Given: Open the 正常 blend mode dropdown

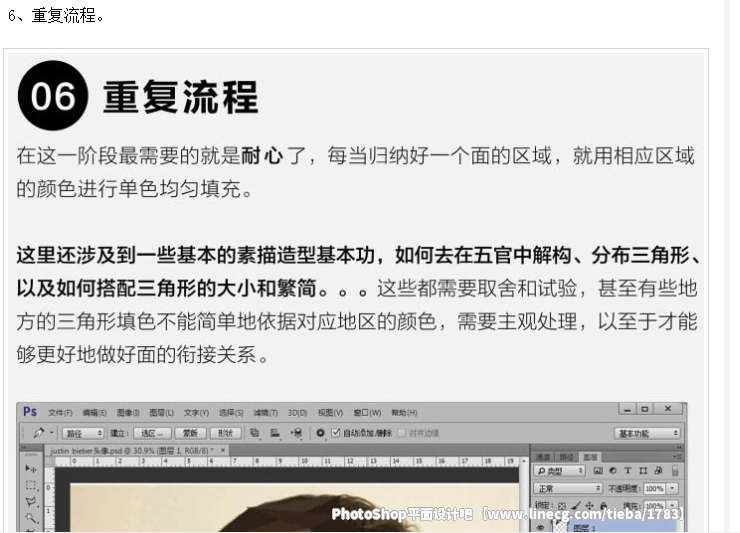Looking at the screenshot, I should [568, 488].
